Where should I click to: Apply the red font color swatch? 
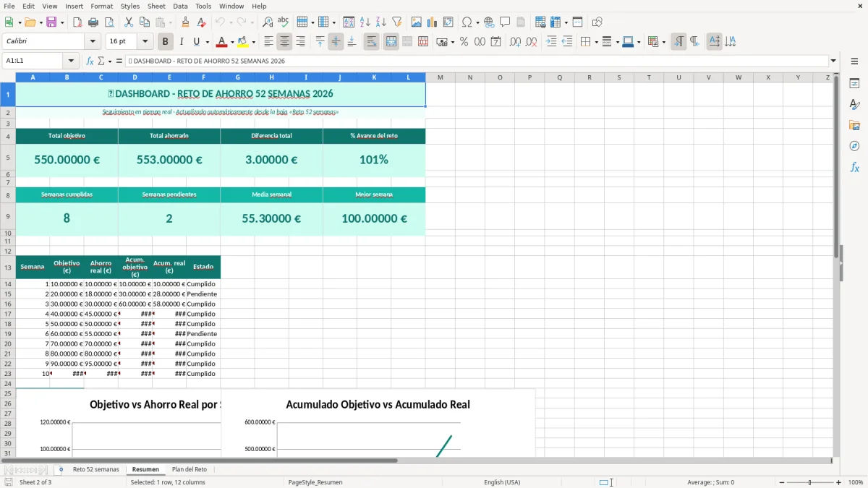pyautogui.click(x=221, y=42)
